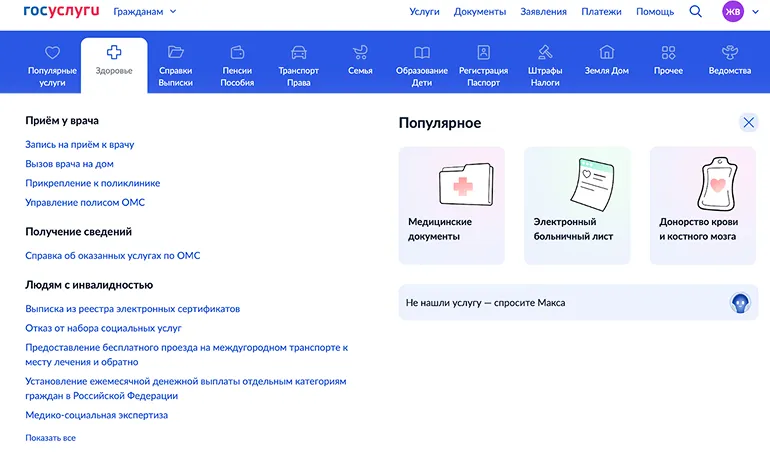Open the Пенсии Пособия wallet icon

(237, 52)
